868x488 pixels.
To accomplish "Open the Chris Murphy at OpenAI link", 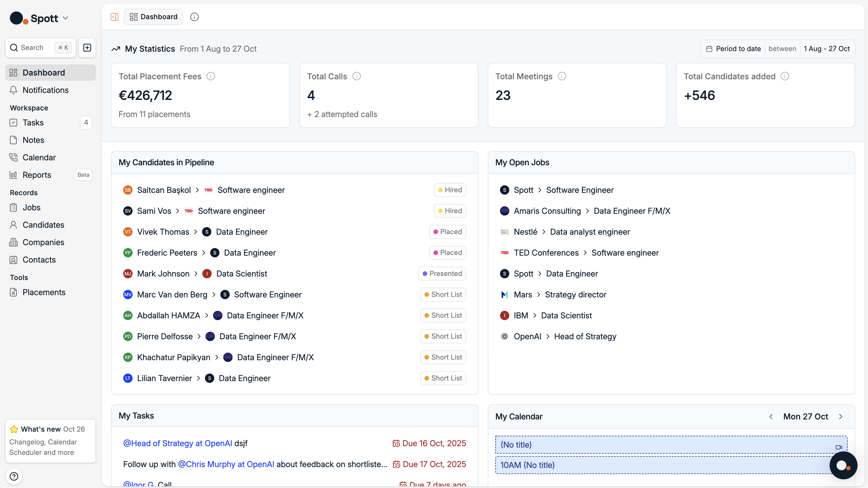I will (x=226, y=464).
